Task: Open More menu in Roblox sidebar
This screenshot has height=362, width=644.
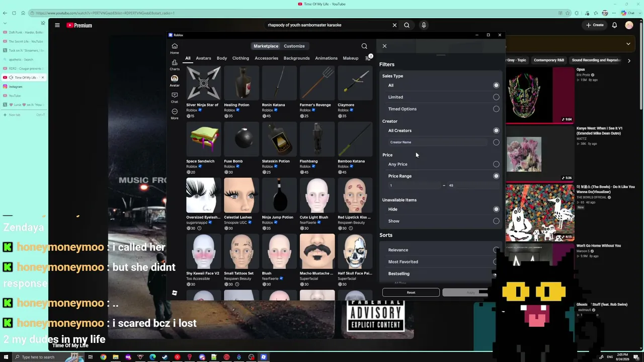Action: 175,114
